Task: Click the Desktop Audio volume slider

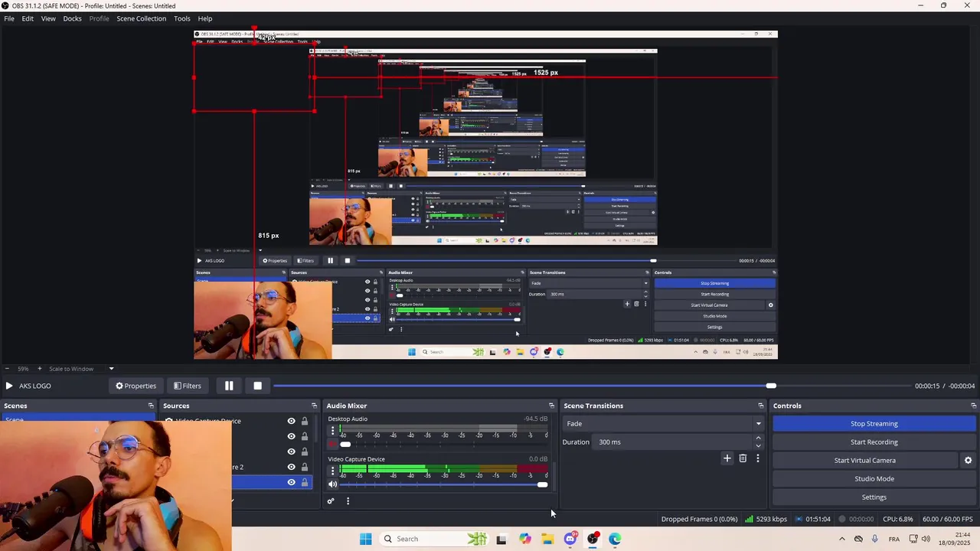Action: (443, 444)
